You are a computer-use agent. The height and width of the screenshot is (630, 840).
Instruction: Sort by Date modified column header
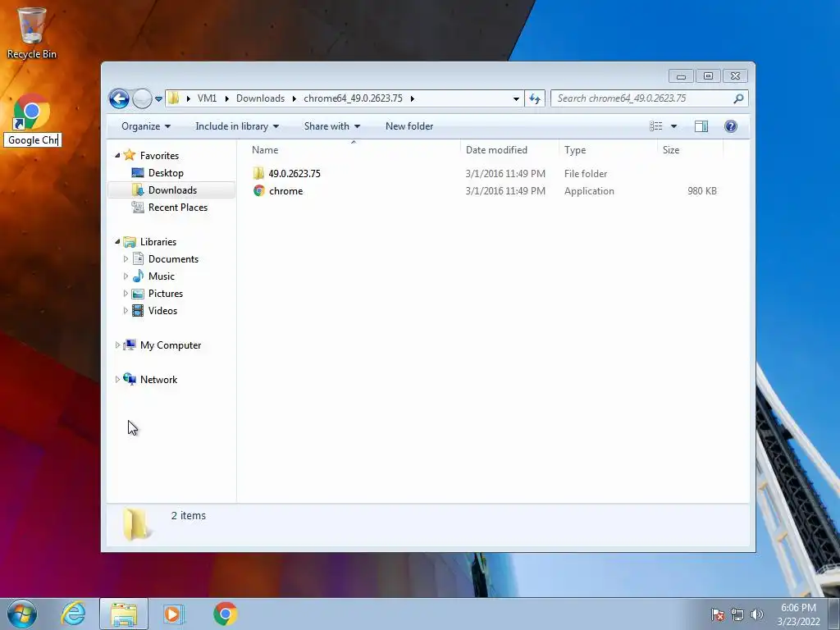(496, 150)
